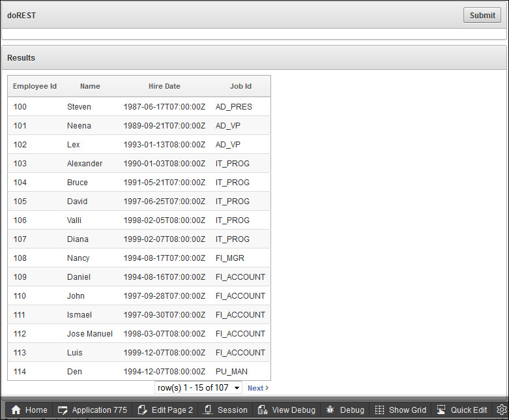The width and height of the screenshot is (509, 420).
Task: Click the Show Grid icon
Action: 379,410
